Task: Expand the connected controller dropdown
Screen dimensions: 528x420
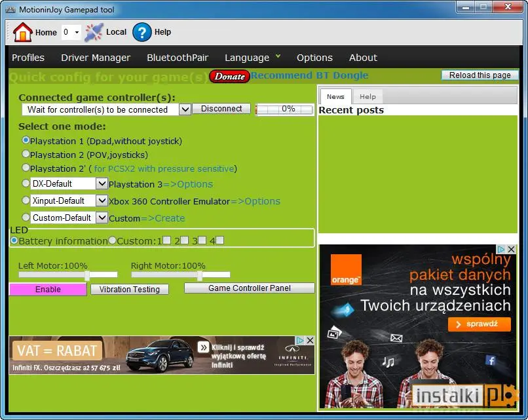Action: (185, 109)
